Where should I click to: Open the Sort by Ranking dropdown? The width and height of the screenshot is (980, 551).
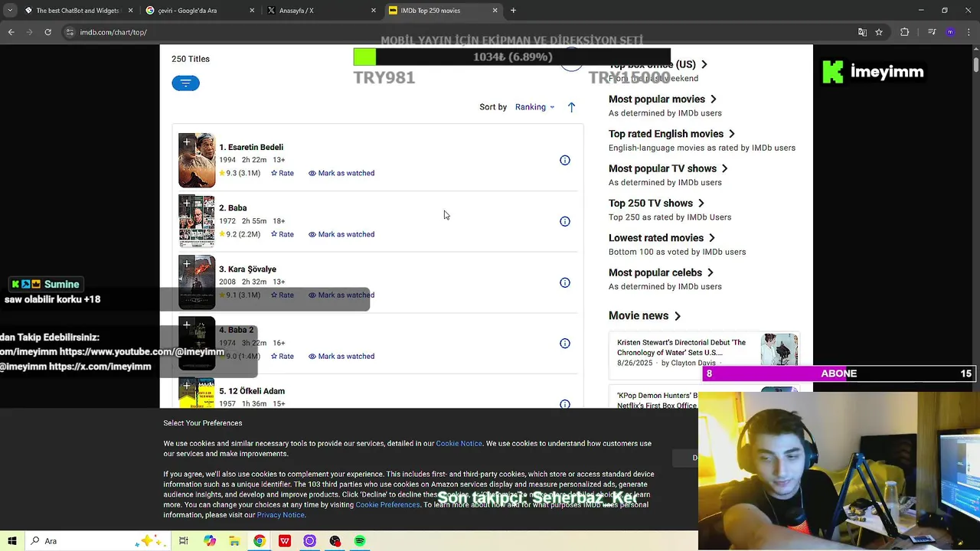534,107
